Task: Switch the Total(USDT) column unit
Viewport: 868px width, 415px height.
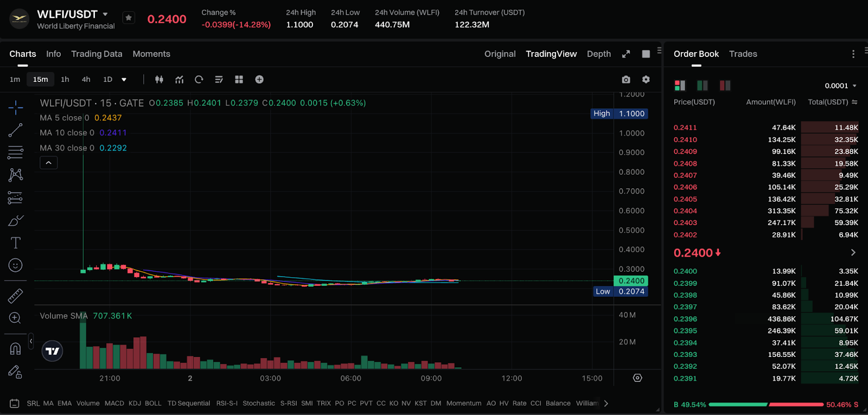Action: [x=855, y=102]
